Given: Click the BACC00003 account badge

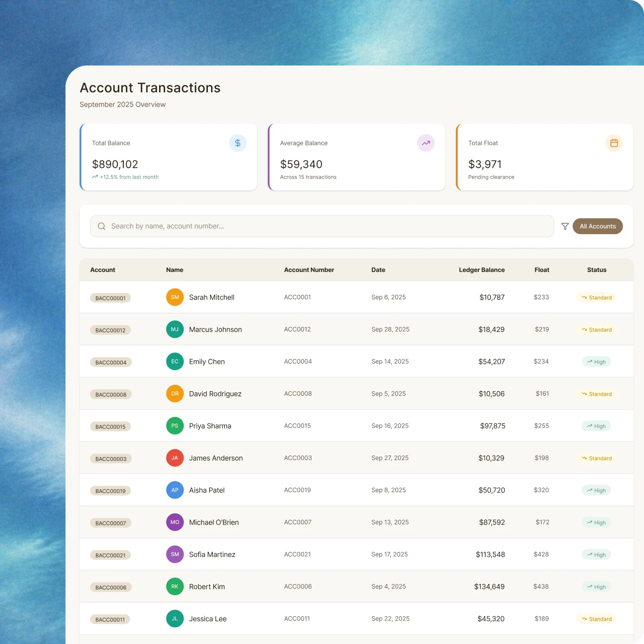Looking at the screenshot, I should 111,459.
